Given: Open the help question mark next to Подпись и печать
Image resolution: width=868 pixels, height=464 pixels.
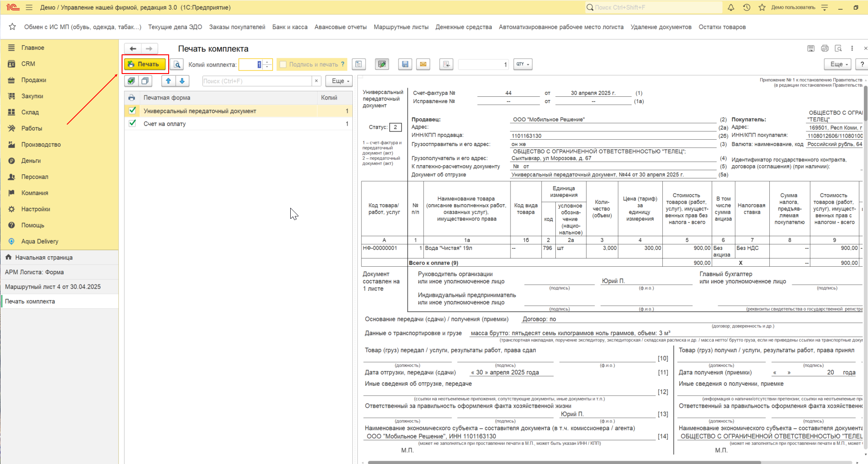Looking at the screenshot, I should [343, 64].
